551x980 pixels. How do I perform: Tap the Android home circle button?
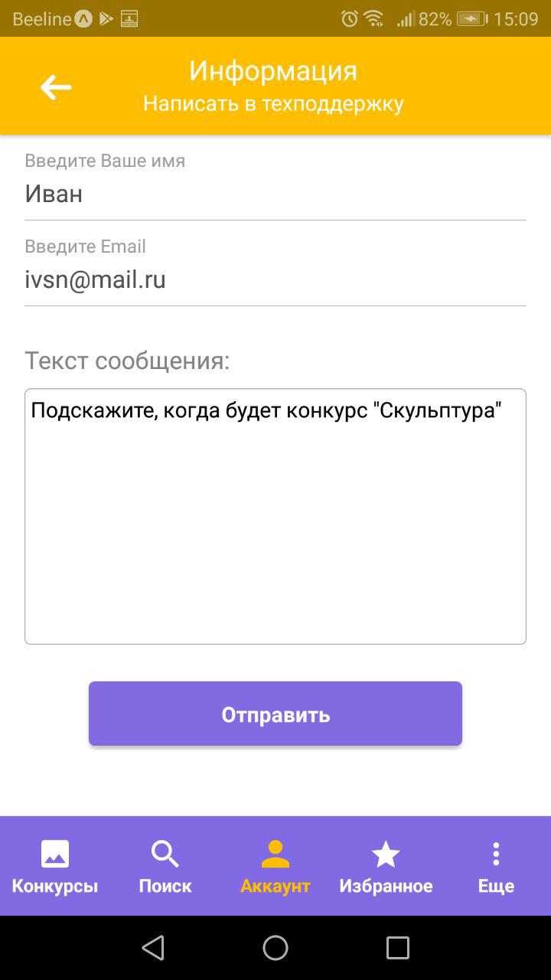coord(275,948)
